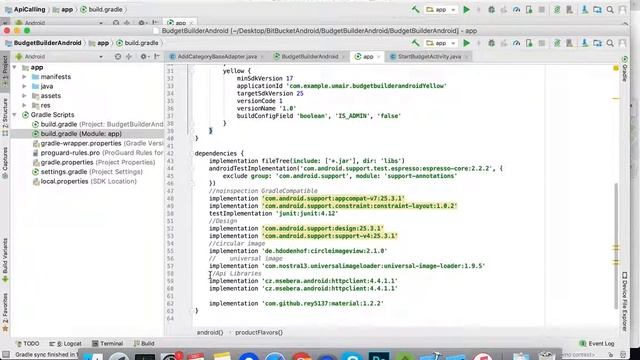
Task: Open profiler gauge icon in ApiCalling window
Action: [x=516, y=9]
